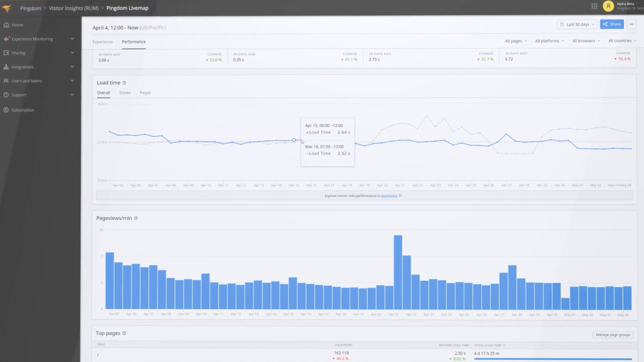Expand the Experience Monitoring menu chevron
The height and width of the screenshot is (362, 644).
(x=72, y=39)
